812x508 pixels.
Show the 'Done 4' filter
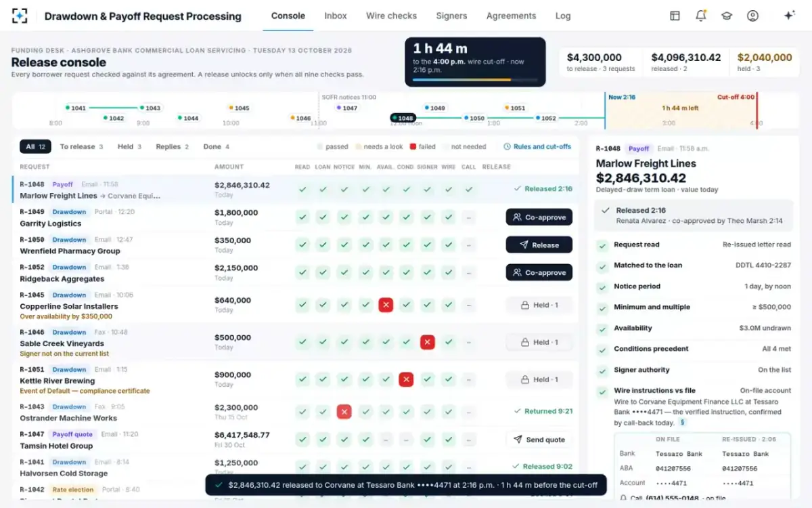(217, 146)
